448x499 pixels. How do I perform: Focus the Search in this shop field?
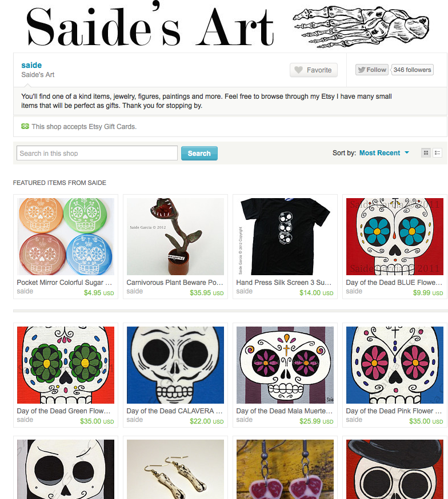point(97,154)
